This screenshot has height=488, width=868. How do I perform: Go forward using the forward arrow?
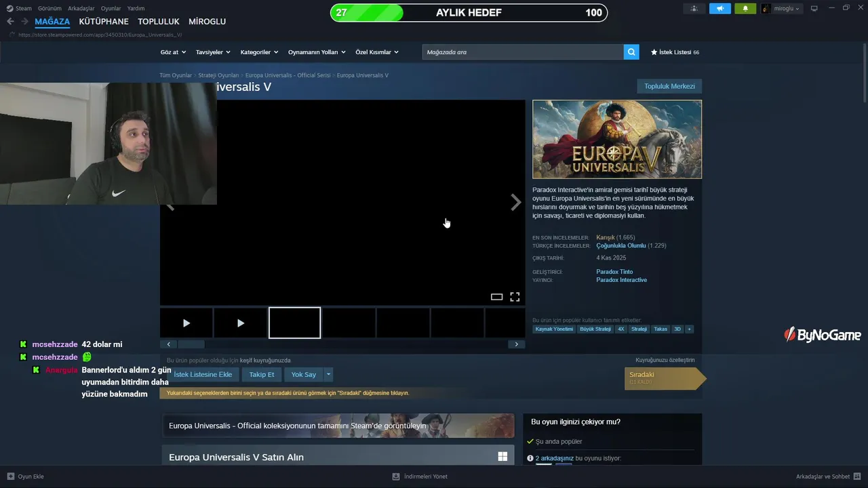(x=24, y=22)
